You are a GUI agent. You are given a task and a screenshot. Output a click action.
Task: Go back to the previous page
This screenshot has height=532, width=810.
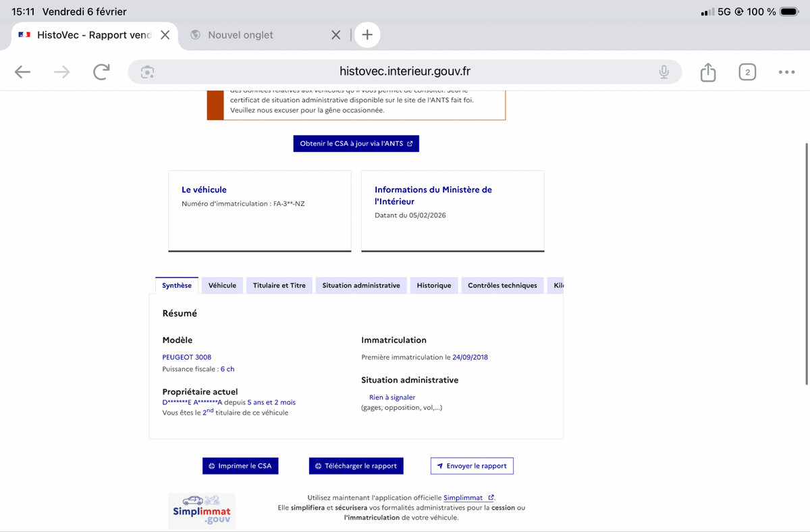pos(22,72)
